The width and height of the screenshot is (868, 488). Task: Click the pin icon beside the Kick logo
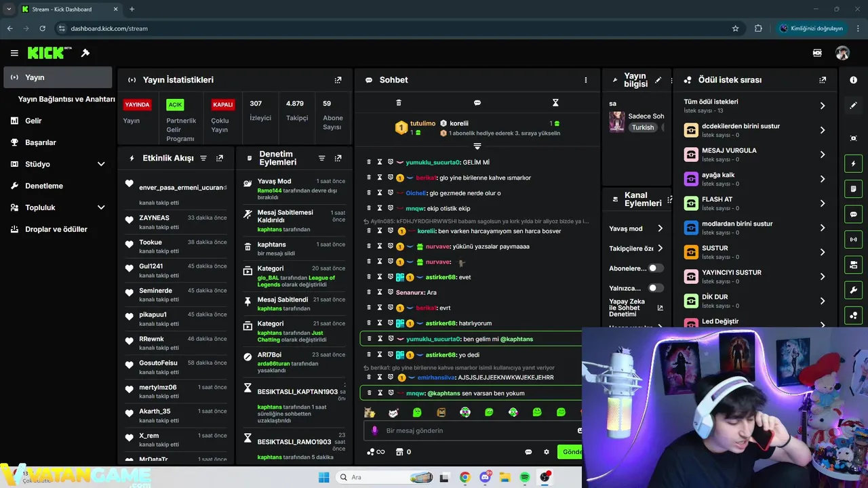click(x=85, y=53)
